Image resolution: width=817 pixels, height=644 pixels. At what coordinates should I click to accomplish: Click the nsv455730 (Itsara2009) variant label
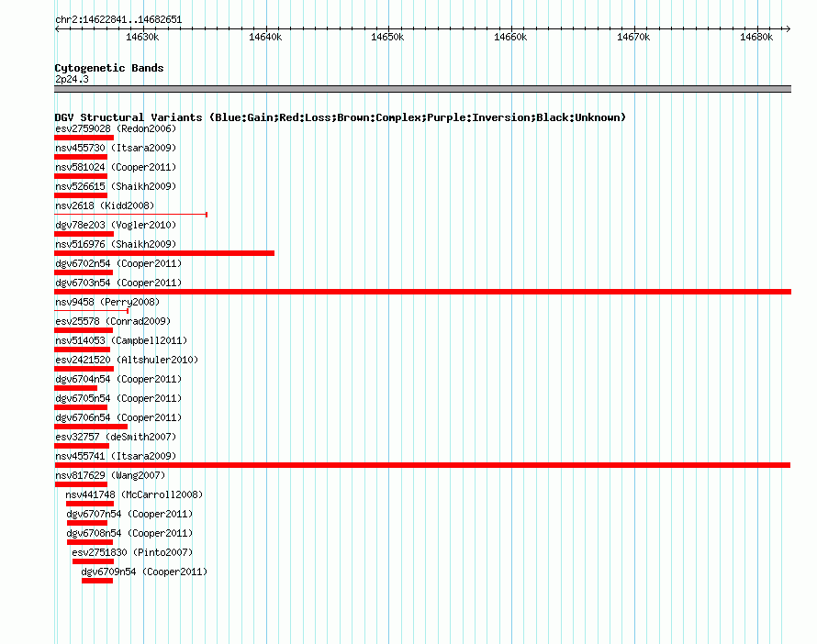[x=116, y=148]
